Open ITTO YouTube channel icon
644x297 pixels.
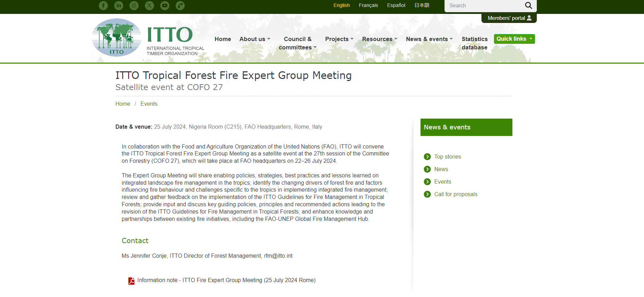click(165, 6)
